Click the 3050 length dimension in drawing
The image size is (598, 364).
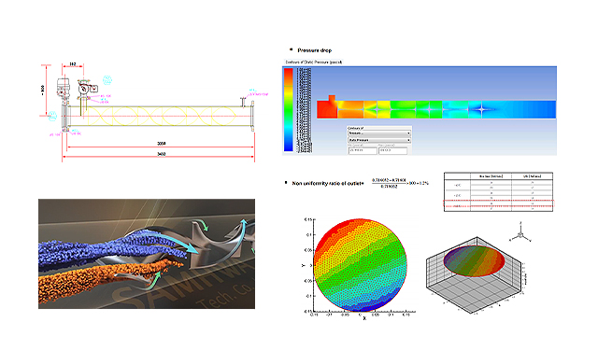pos(162,144)
